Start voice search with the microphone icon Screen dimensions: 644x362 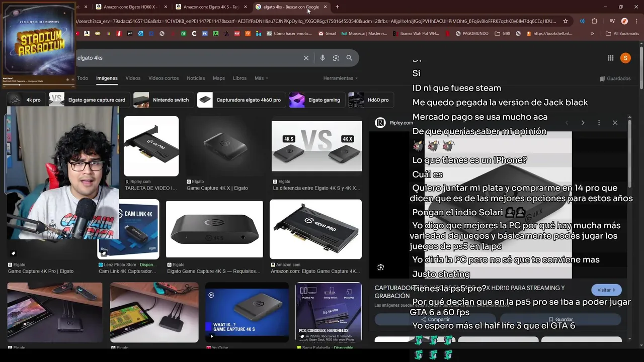click(x=323, y=58)
